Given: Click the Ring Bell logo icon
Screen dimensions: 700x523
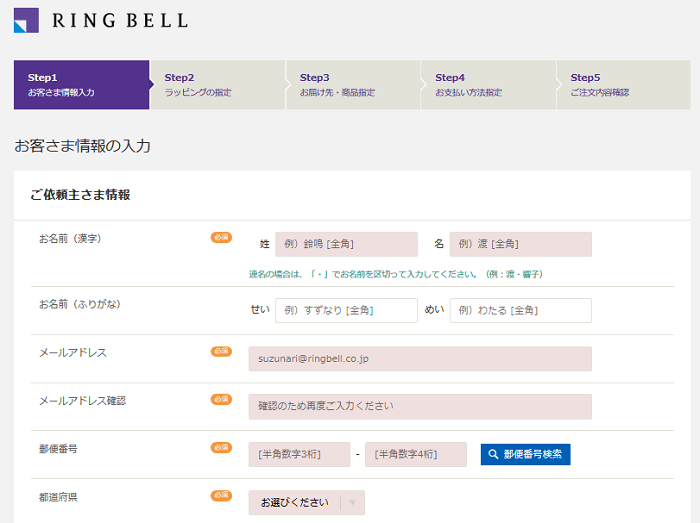Looking at the screenshot, I should tap(26, 21).
